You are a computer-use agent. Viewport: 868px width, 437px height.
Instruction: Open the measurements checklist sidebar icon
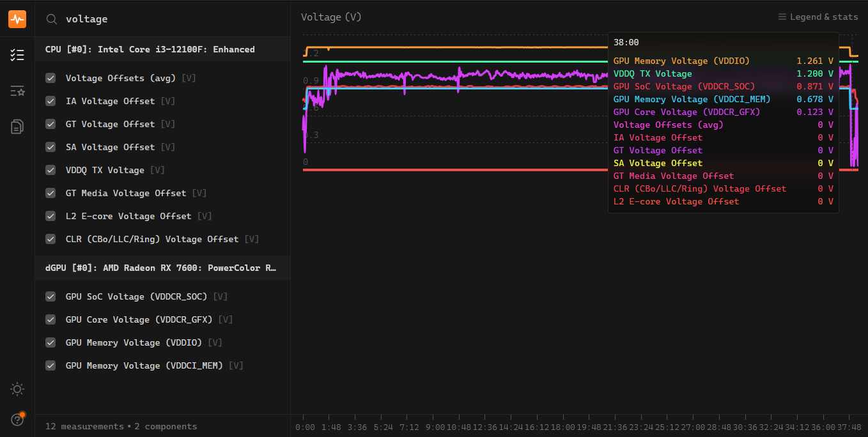[17, 55]
